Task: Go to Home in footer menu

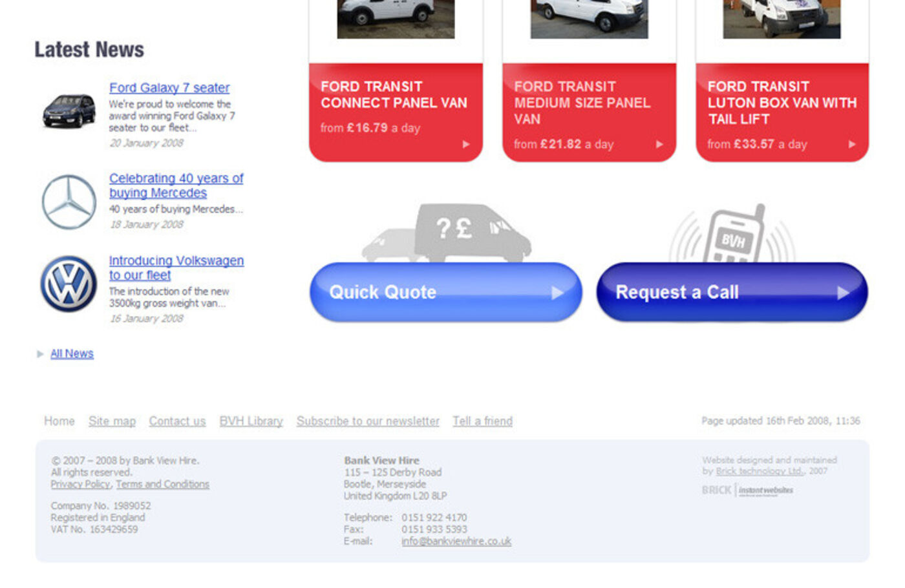Action: pyautogui.click(x=59, y=421)
